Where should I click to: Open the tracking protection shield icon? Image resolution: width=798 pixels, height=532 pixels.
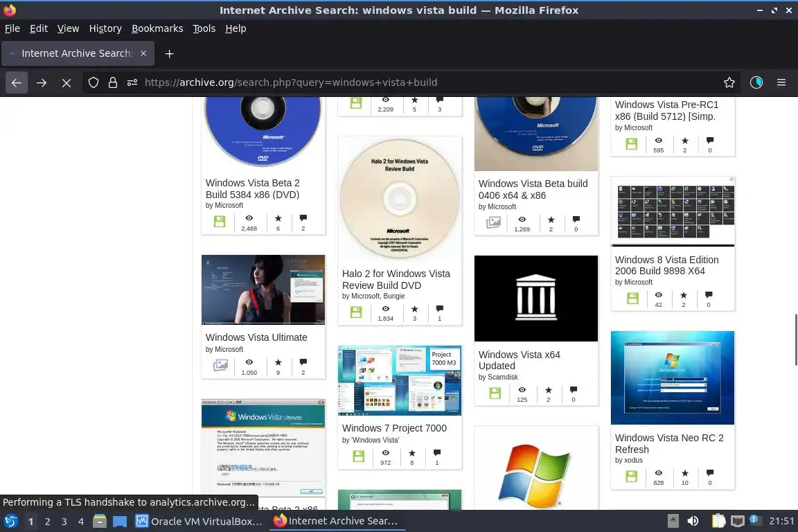click(x=93, y=82)
